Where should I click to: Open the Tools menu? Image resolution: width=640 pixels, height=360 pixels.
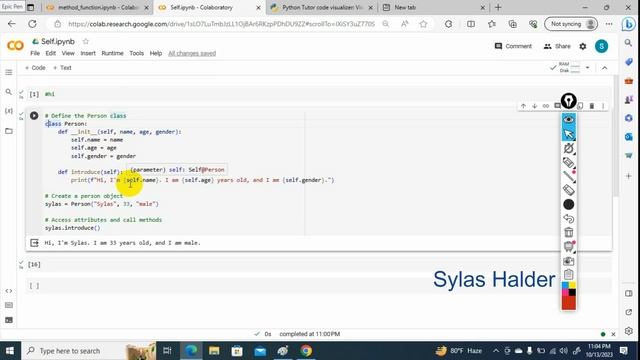coord(136,53)
